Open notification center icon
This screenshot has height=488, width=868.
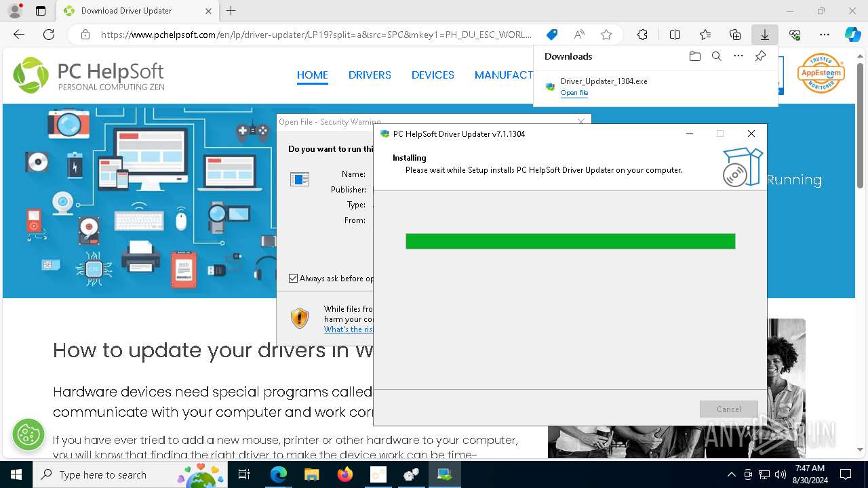pyautogui.click(x=846, y=474)
